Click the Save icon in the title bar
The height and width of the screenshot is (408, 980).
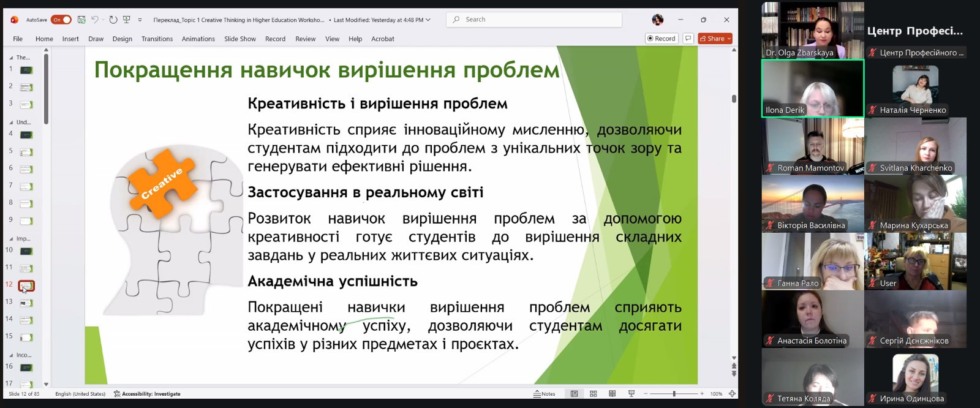point(81,20)
